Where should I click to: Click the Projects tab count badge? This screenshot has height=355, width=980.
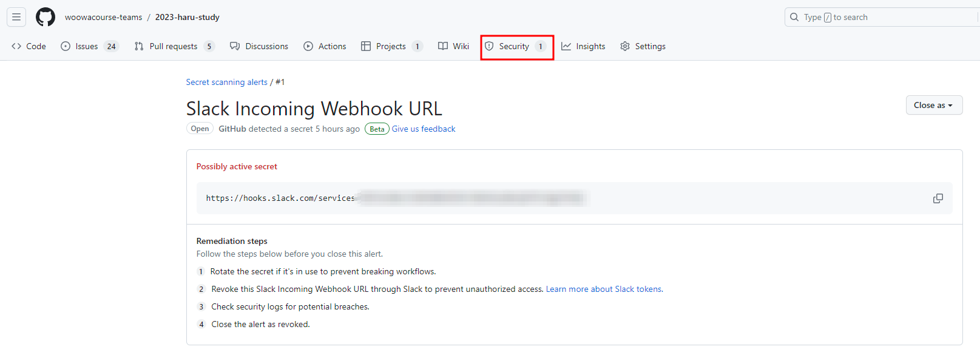pyautogui.click(x=417, y=46)
